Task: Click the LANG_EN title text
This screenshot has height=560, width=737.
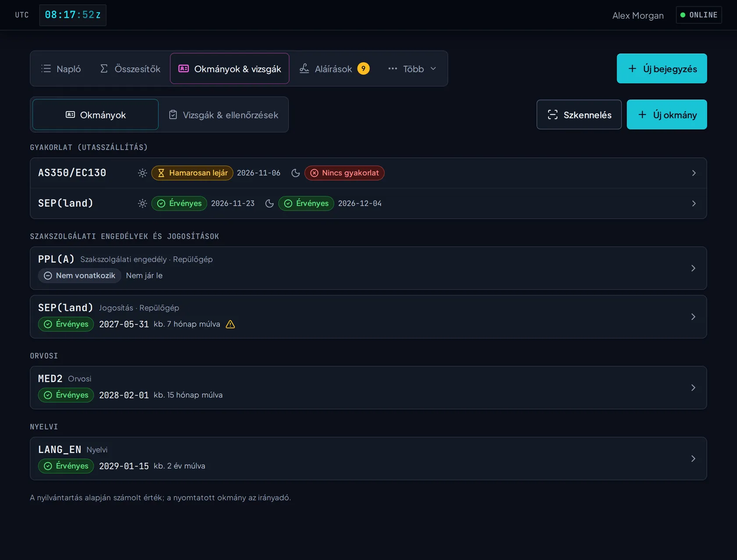Action: coord(60,449)
